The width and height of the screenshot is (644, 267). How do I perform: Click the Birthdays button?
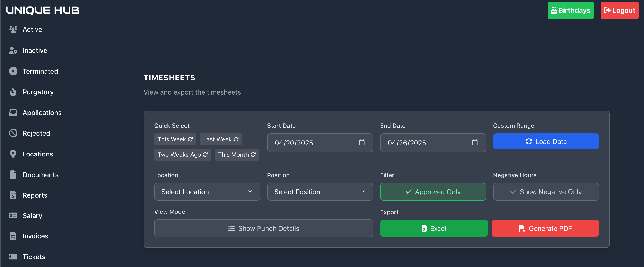click(571, 10)
